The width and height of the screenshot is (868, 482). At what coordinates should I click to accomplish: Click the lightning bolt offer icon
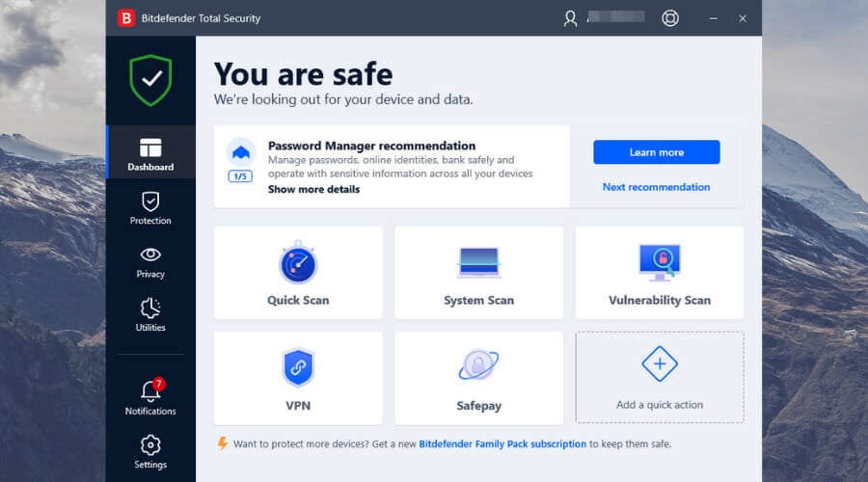tap(223, 443)
